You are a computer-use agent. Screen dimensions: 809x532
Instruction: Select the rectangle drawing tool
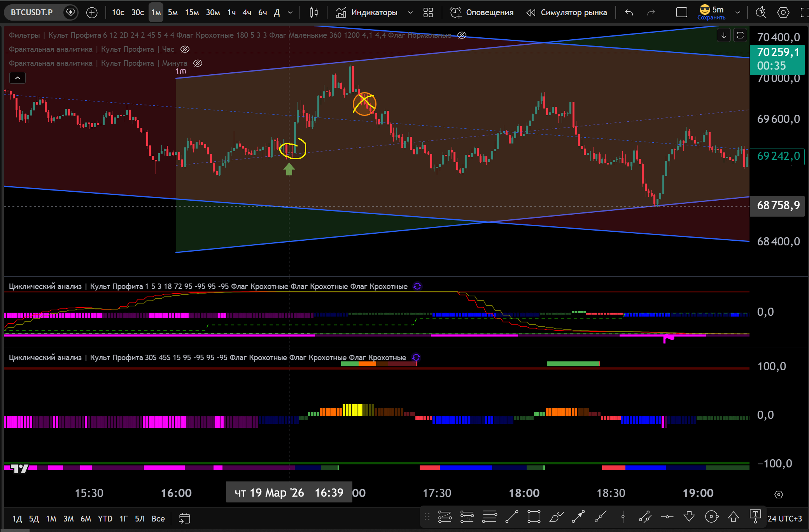tap(534, 517)
